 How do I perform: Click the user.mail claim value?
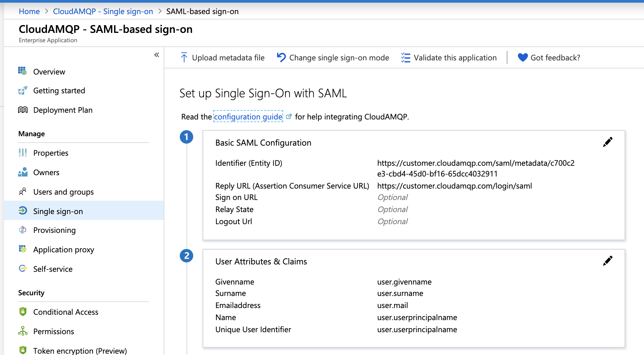392,305
